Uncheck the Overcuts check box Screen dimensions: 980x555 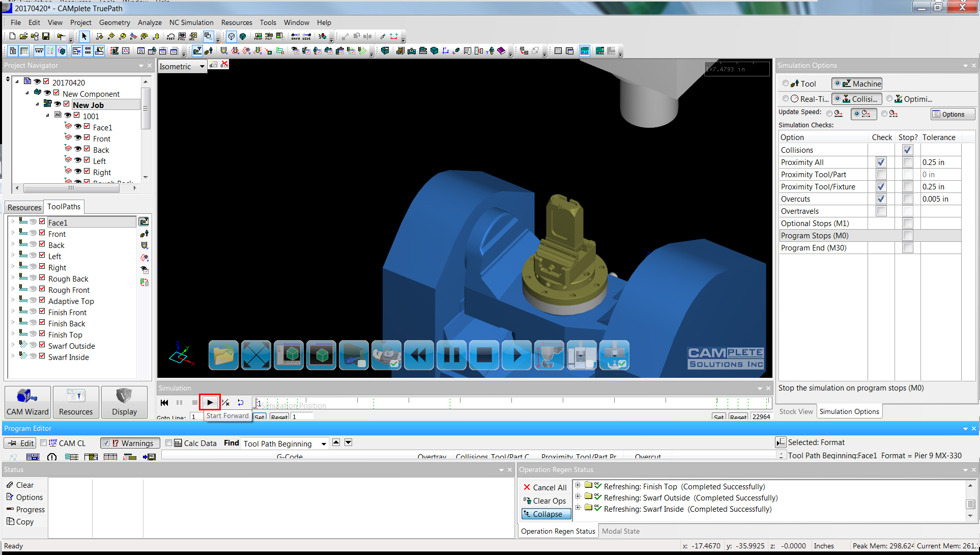click(881, 199)
